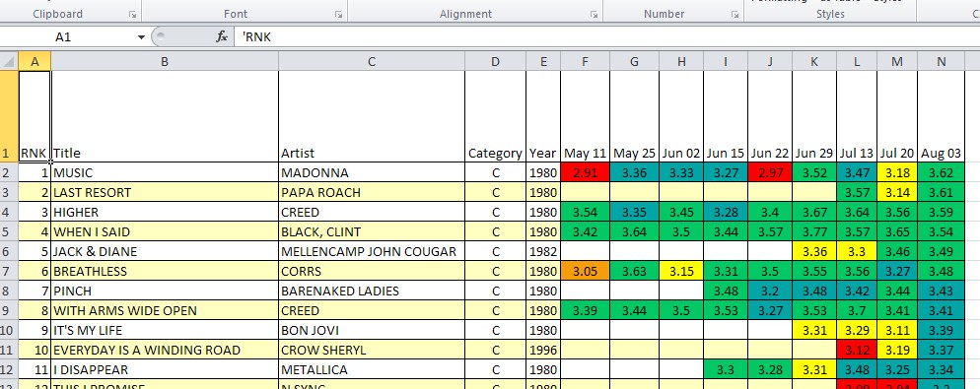Select the CROW SHERYL artist cell
This screenshot has width=980, height=389.
372,350
